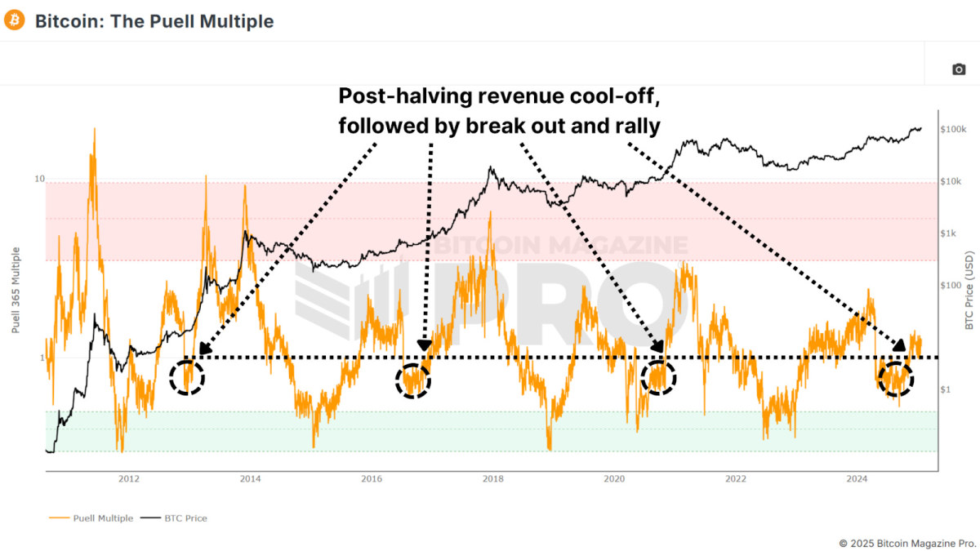Click the orange Bitcoin logo icon
Screen dimensions: 980x551
pos(15,20)
